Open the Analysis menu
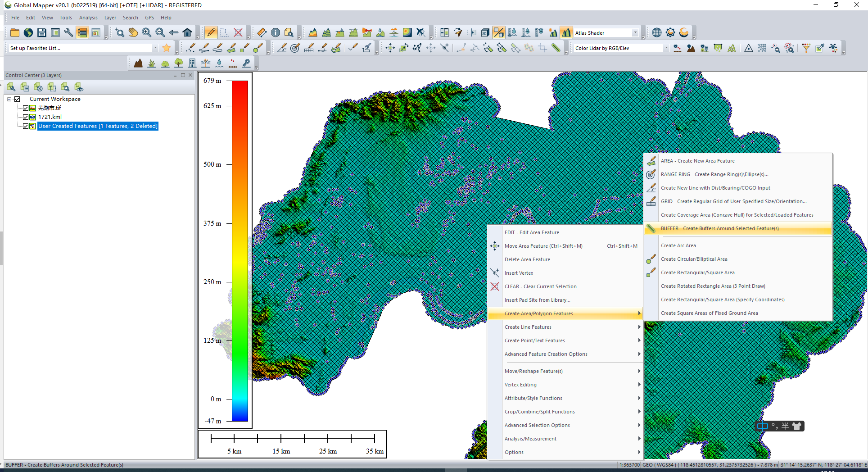Screen dimensions: 868x472 (88, 18)
